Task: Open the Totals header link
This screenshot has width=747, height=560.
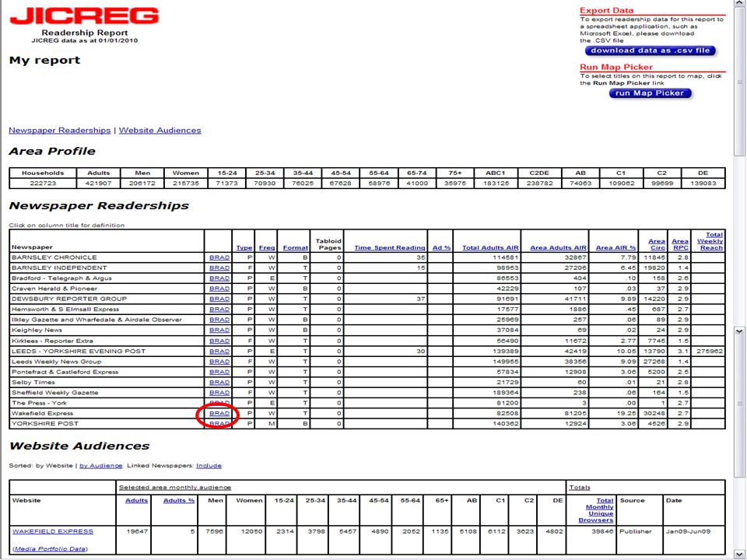Action: [x=580, y=488]
